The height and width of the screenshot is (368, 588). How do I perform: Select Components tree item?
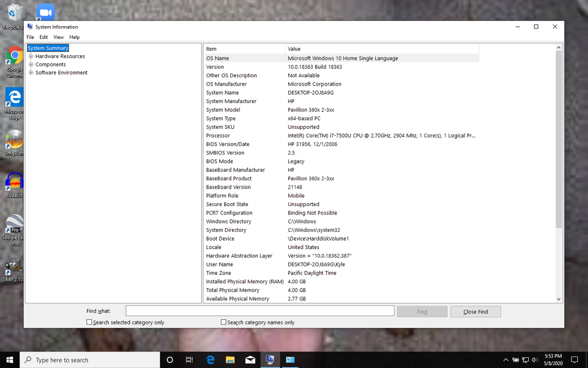pyautogui.click(x=51, y=64)
